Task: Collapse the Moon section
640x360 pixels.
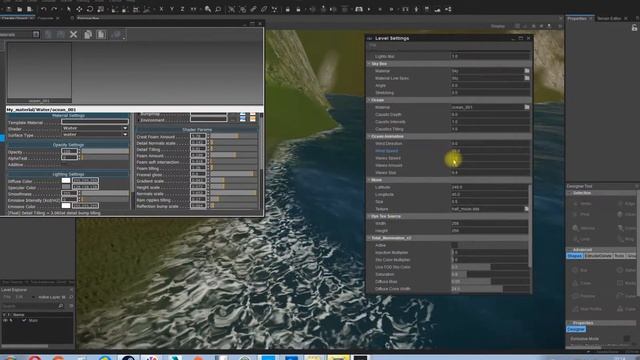Action: (x=369, y=180)
